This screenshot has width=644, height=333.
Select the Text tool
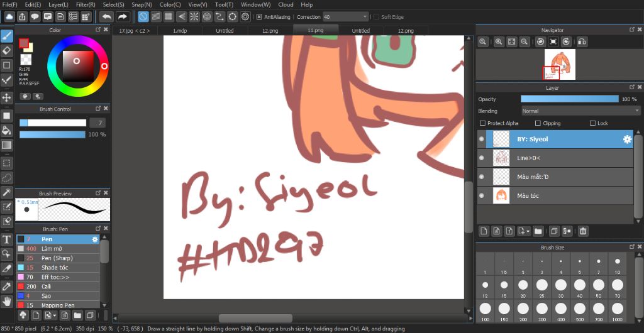click(6, 239)
